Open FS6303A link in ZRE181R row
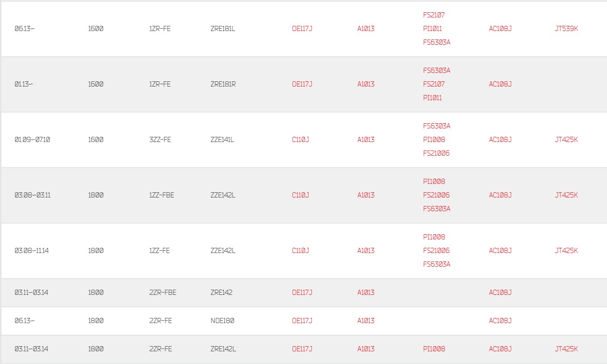 coord(437,71)
